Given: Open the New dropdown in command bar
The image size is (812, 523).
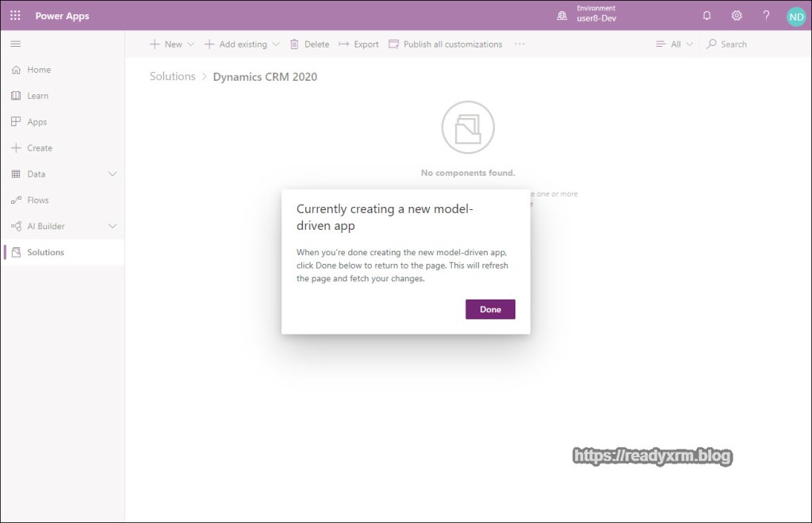Looking at the screenshot, I should [x=172, y=44].
